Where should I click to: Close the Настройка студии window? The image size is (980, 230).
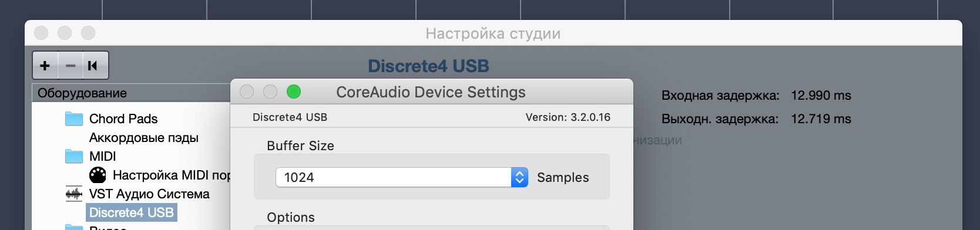tap(41, 33)
